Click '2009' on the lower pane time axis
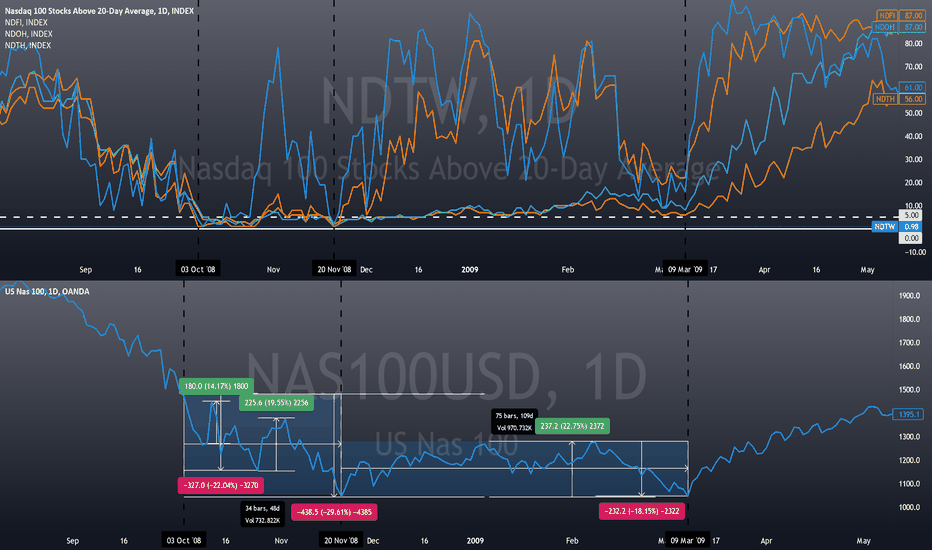 tap(475, 541)
